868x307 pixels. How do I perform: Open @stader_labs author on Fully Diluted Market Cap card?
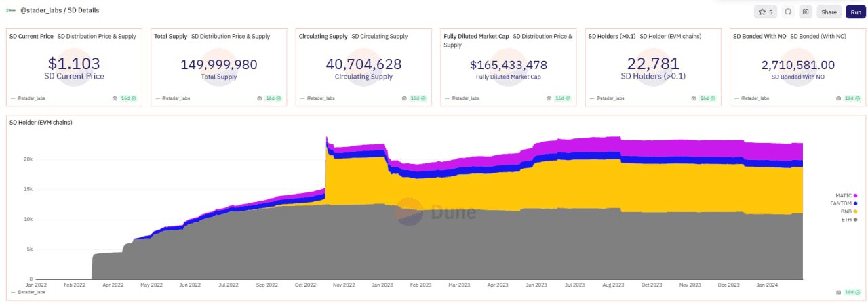pos(465,98)
